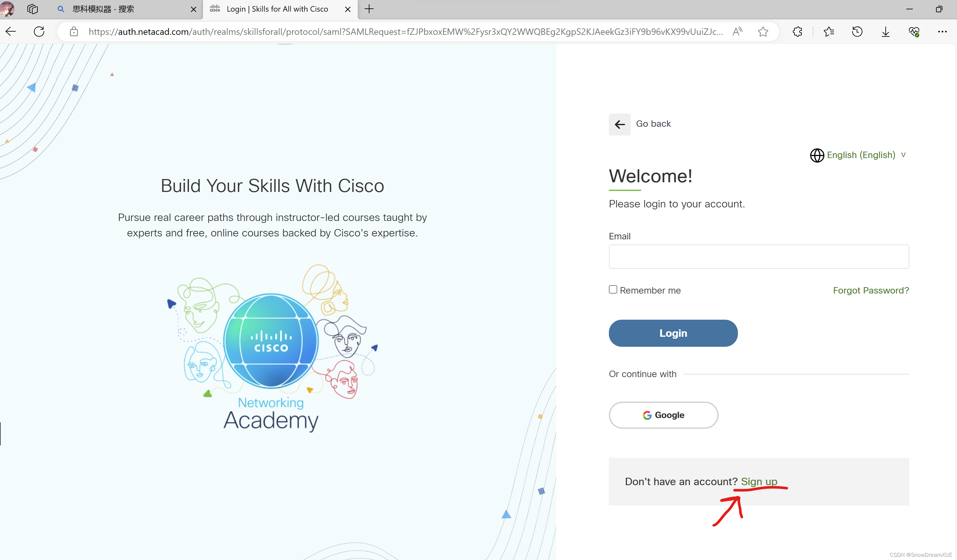The height and width of the screenshot is (560, 957).
Task: Click Forgot Password recovery link
Action: pyautogui.click(x=871, y=290)
